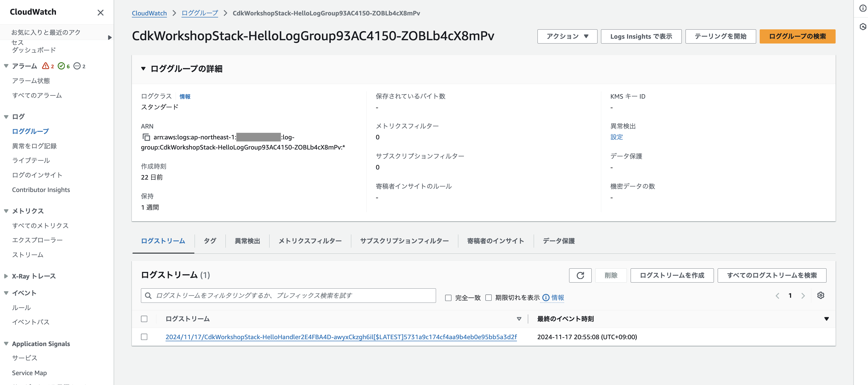This screenshot has width=868, height=385.
Task: Click Logs Insights で表示 button
Action: 641,36
